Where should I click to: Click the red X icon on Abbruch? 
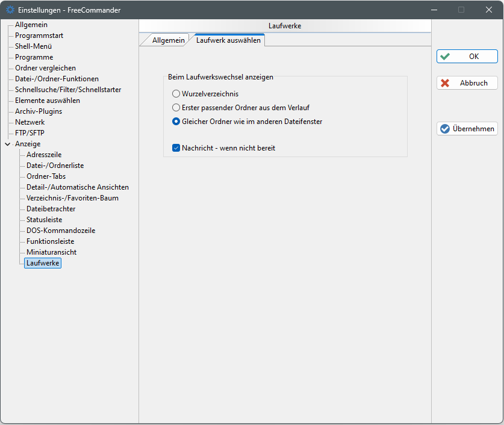point(445,83)
